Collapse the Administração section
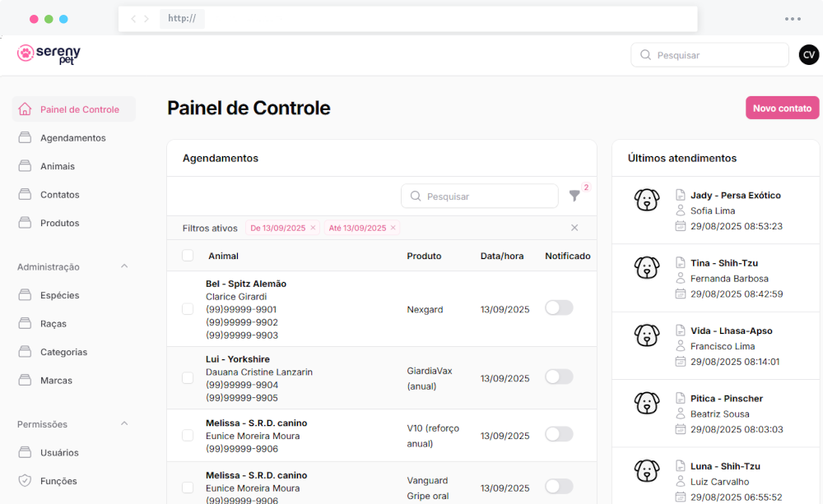This screenshot has width=823, height=504. (x=124, y=266)
